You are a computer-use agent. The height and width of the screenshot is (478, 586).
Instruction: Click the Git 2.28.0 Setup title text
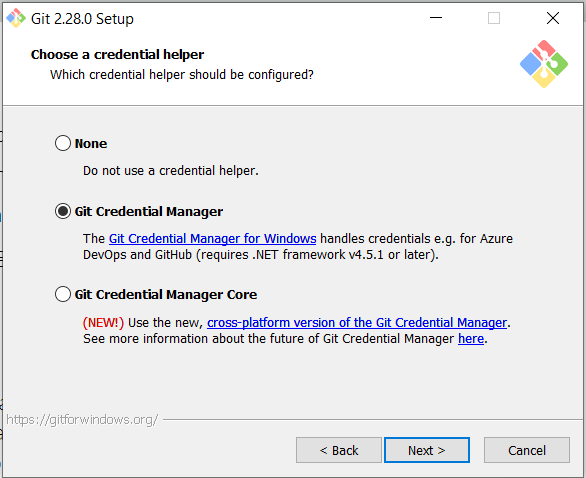point(82,19)
